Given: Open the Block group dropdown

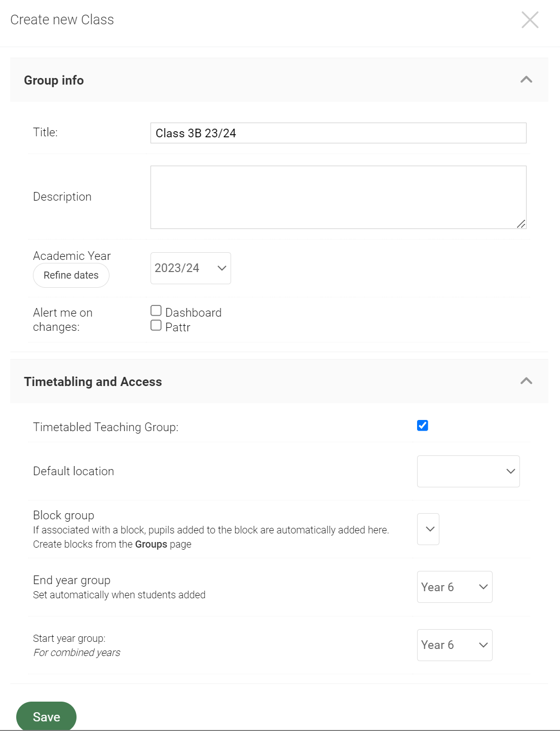Looking at the screenshot, I should tap(428, 529).
